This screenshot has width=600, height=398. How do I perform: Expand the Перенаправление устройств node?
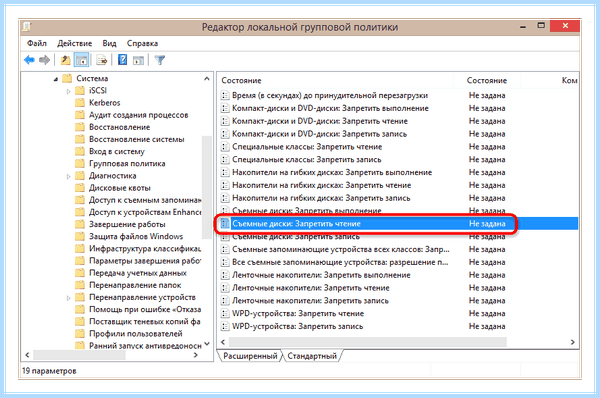click(68, 298)
